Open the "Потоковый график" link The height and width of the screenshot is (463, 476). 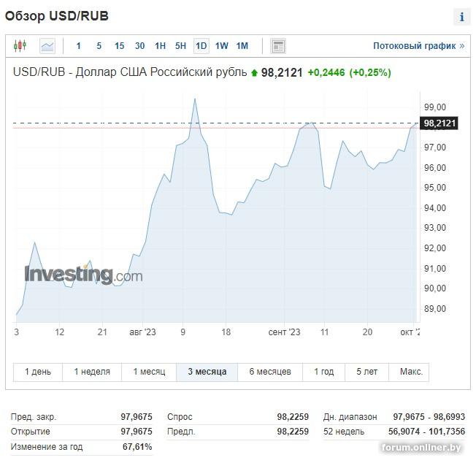click(x=418, y=46)
